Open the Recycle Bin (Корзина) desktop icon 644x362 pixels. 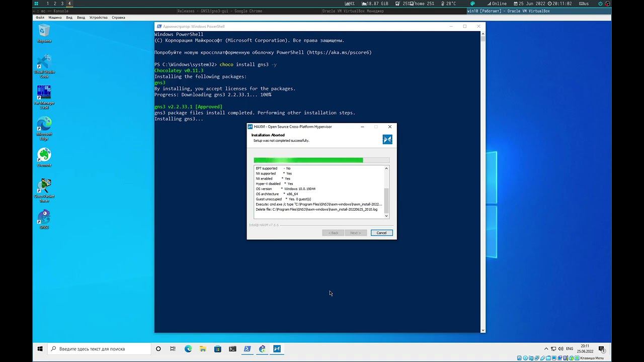tap(44, 33)
